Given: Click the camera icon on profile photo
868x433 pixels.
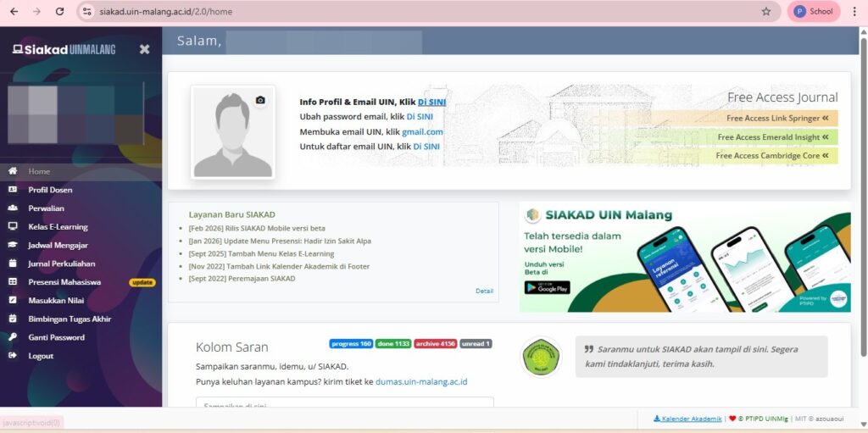Looking at the screenshot, I should click(x=260, y=100).
